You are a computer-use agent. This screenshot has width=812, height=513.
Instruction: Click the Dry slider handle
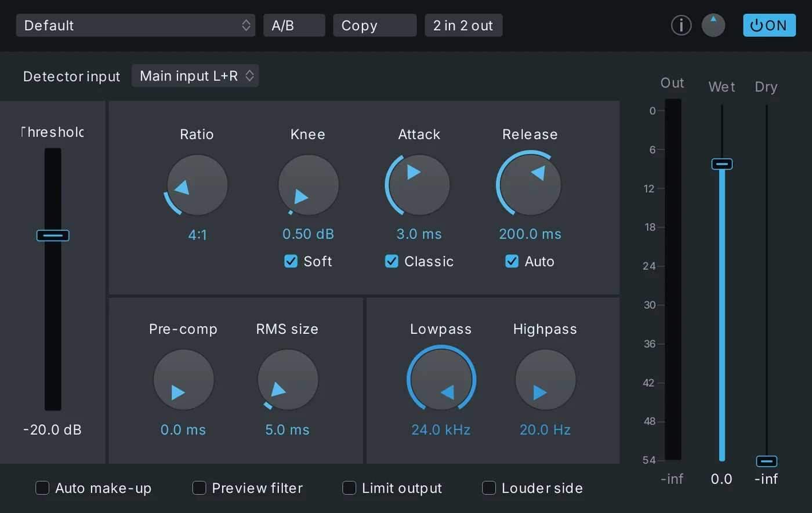click(x=767, y=461)
